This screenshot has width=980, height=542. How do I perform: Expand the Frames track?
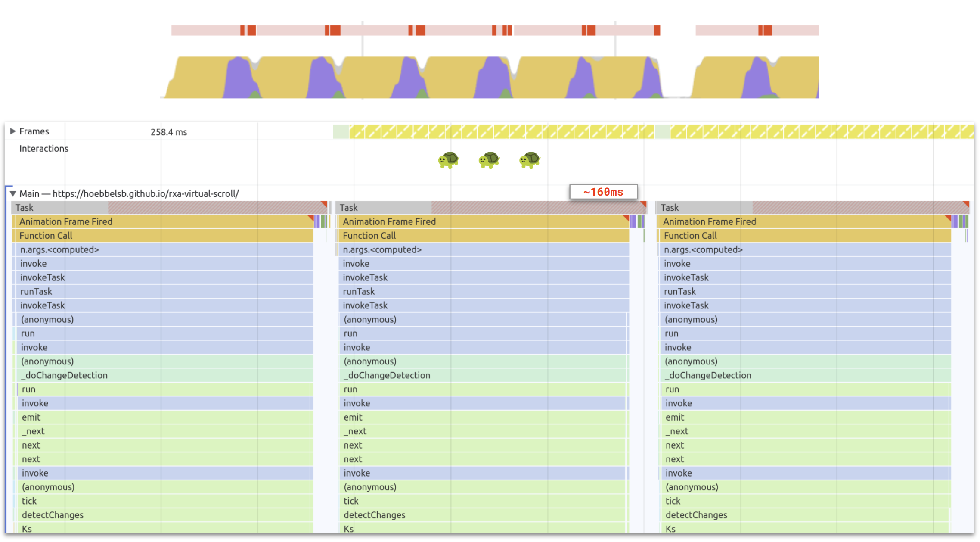pos(13,131)
